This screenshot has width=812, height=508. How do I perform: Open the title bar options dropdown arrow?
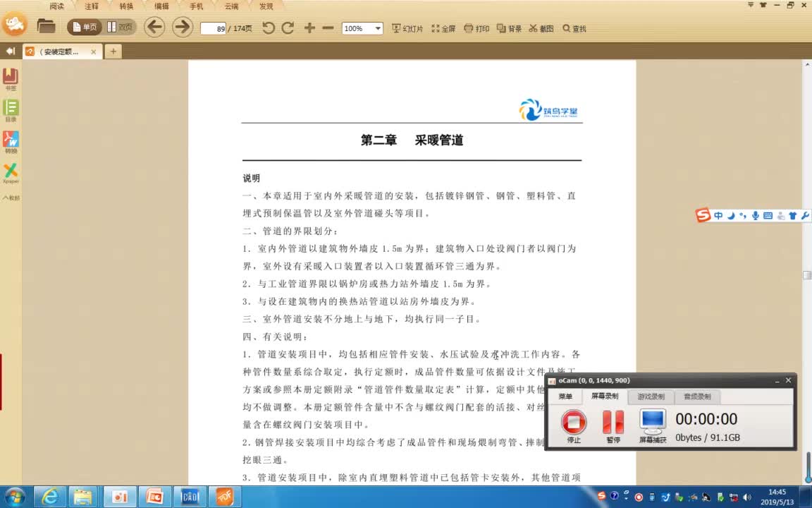coord(751,5)
